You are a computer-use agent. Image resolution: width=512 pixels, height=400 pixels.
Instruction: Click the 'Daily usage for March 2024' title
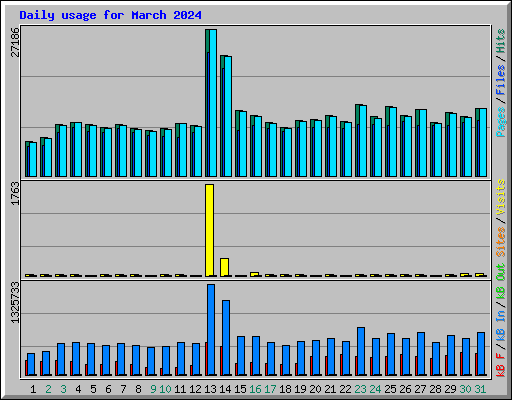click(110, 15)
